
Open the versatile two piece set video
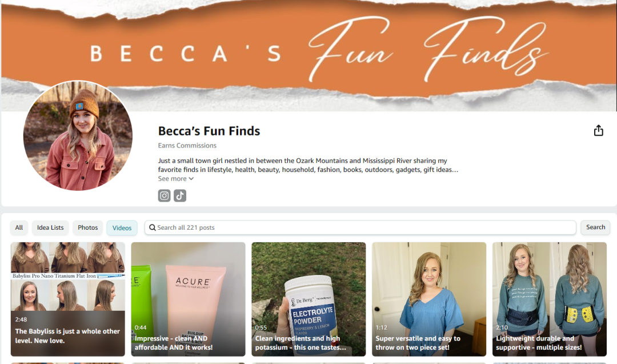(429, 299)
